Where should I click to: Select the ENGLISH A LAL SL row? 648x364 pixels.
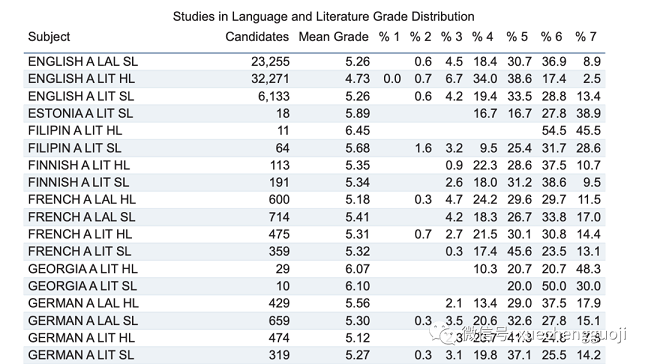[x=314, y=62]
